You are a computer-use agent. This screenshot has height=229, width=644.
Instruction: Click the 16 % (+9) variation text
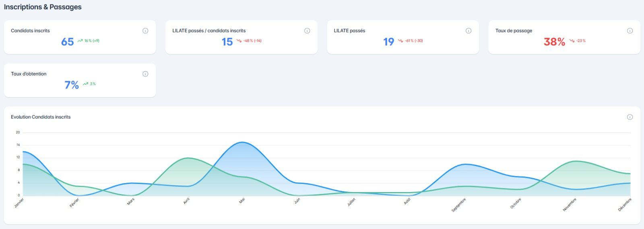tap(92, 41)
